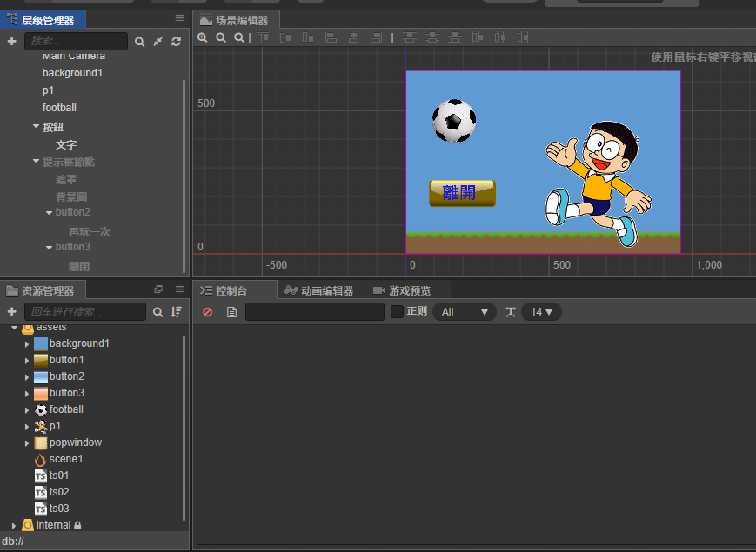Click the plus icon to create a hierarchy node

12,42
